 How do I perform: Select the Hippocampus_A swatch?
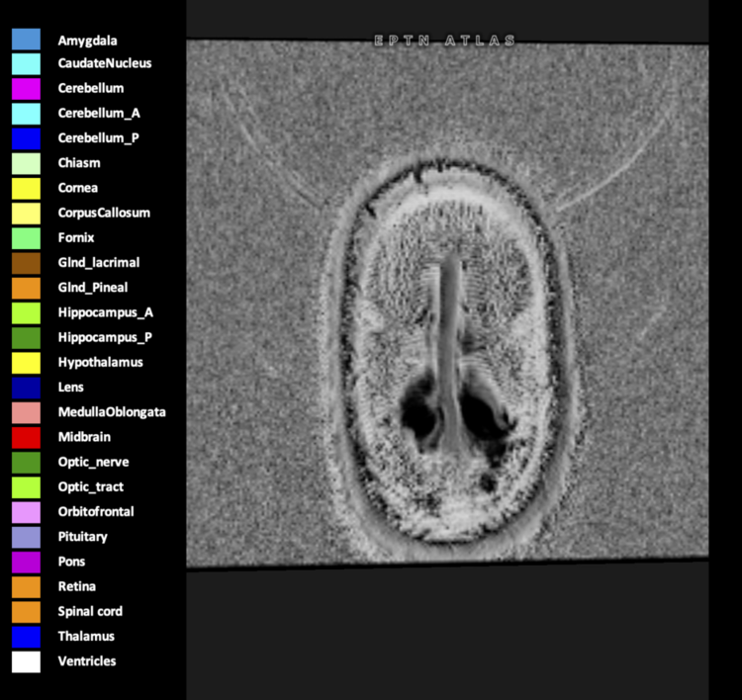[26, 313]
